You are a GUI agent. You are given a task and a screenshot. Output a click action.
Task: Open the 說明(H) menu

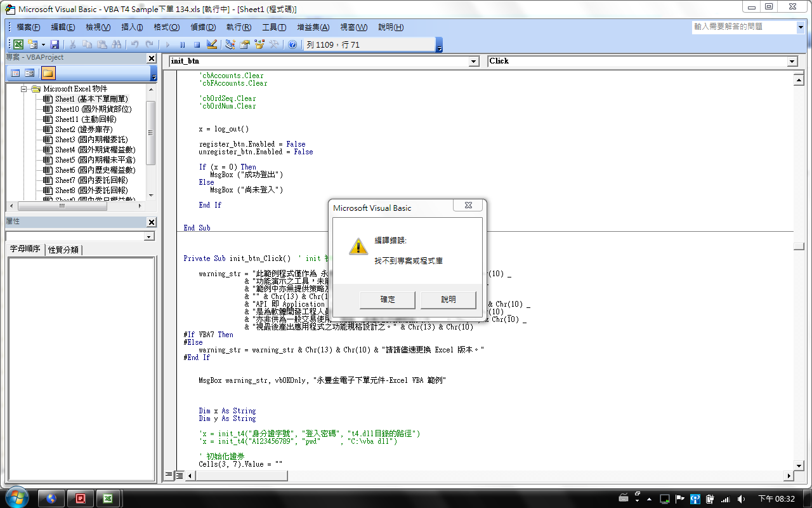(390, 27)
